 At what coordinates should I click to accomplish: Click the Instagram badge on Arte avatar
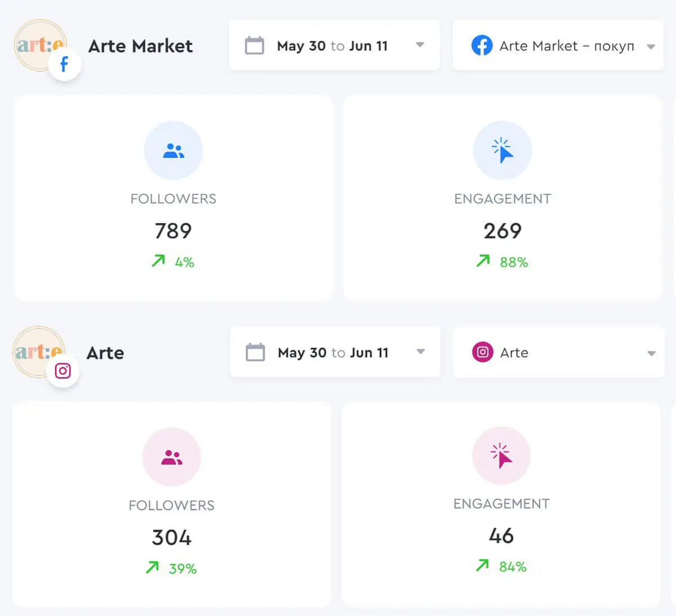(63, 371)
